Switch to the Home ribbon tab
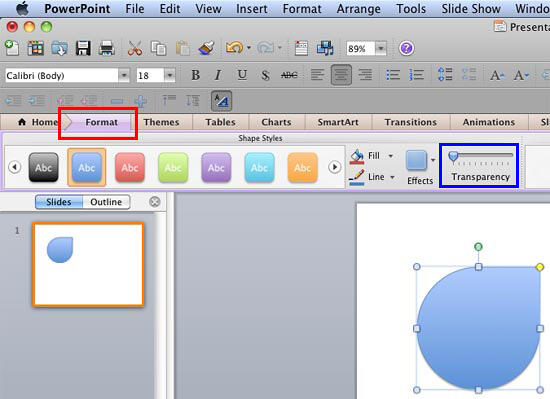The image size is (550, 399). [38, 122]
